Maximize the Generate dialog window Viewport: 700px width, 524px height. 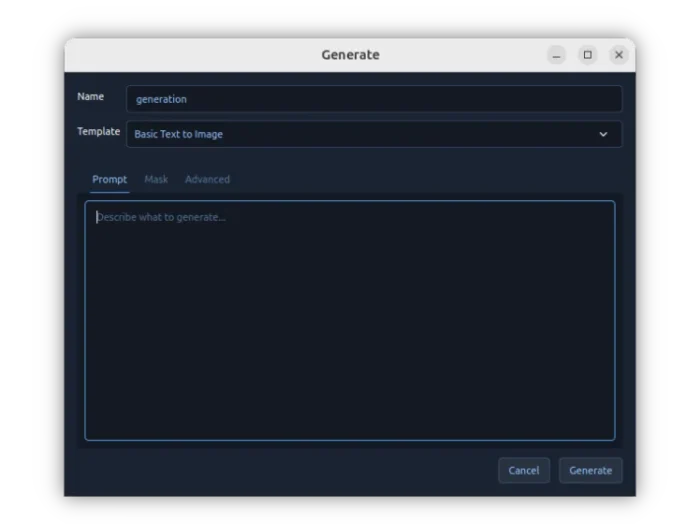pyautogui.click(x=588, y=55)
